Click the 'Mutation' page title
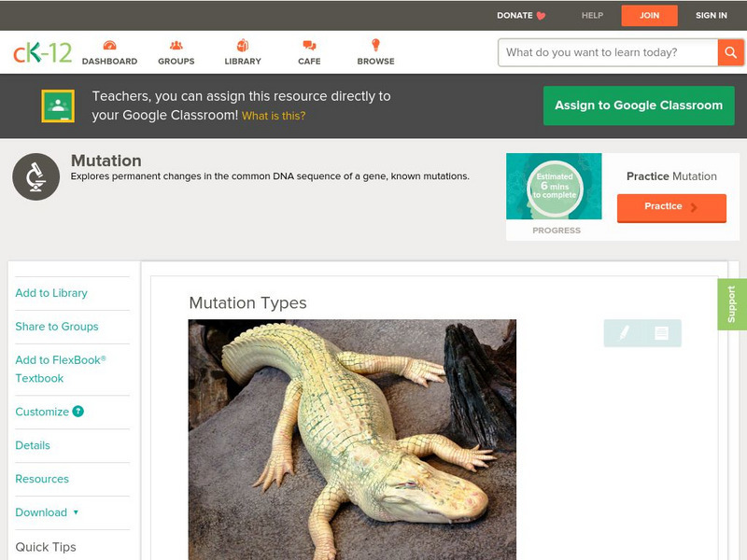This screenshot has height=560, width=747. (x=106, y=161)
